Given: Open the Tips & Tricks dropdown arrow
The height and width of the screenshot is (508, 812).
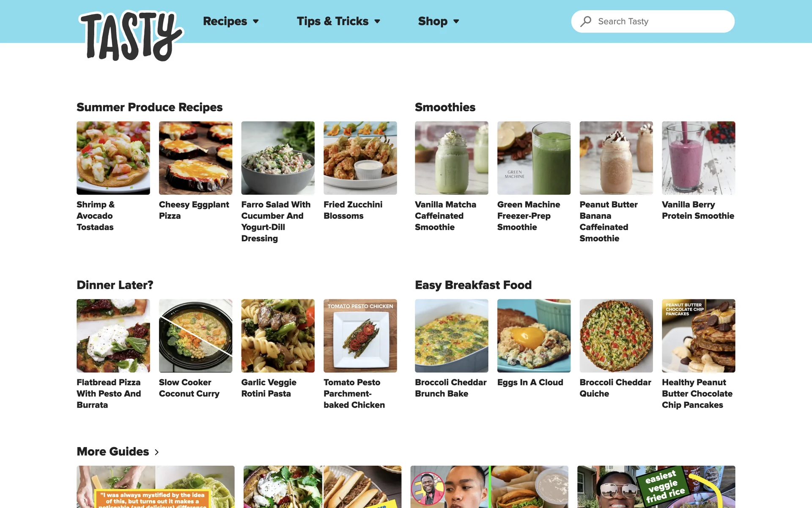Looking at the screenshot, I should click(377, 22).
